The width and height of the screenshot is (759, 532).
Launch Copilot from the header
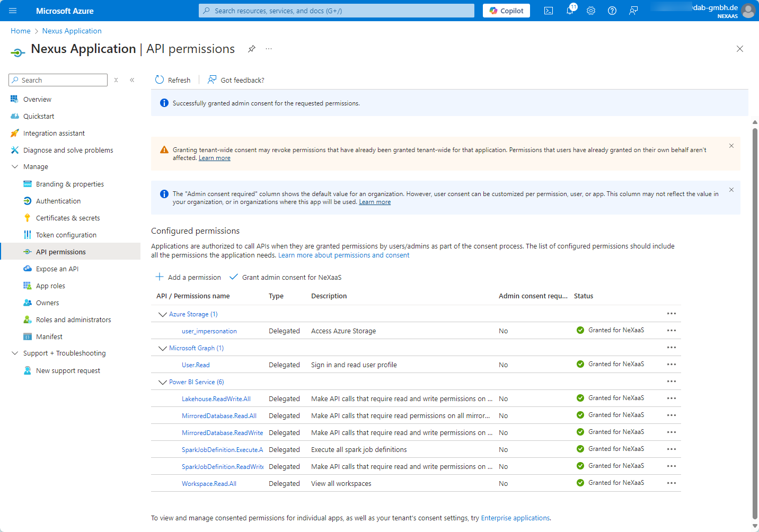click(x=506, y=11)
